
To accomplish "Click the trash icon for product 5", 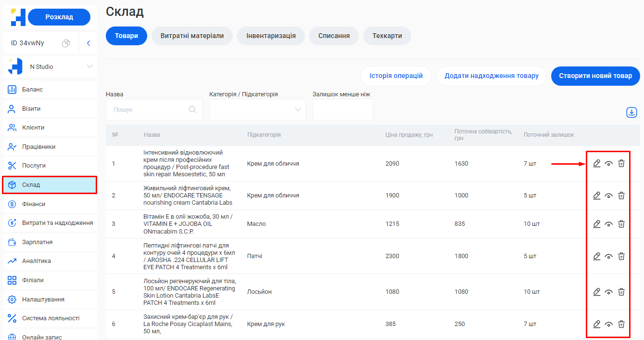I will [x=621, y=292].
